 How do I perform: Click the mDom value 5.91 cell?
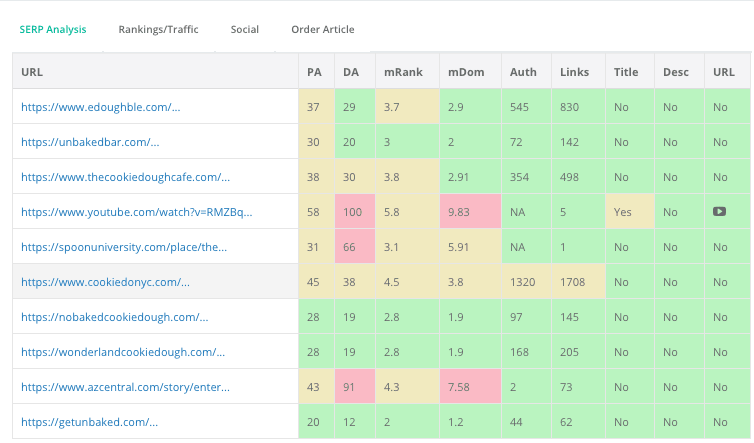pyautogui.click(x=470, y=247)
